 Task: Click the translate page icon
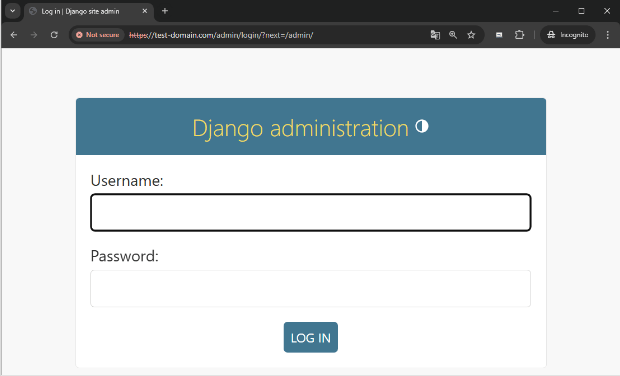click(x=435, y=35)
